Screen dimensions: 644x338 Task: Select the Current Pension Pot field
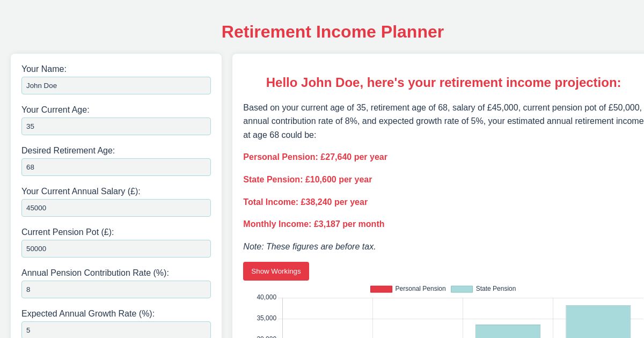(116, 248)
